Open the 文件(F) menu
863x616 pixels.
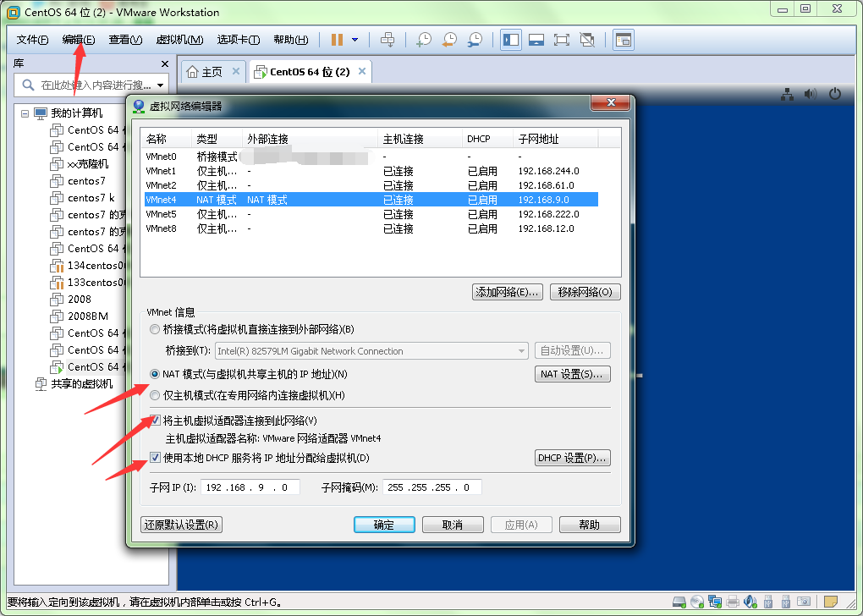[x=32, y=40]
